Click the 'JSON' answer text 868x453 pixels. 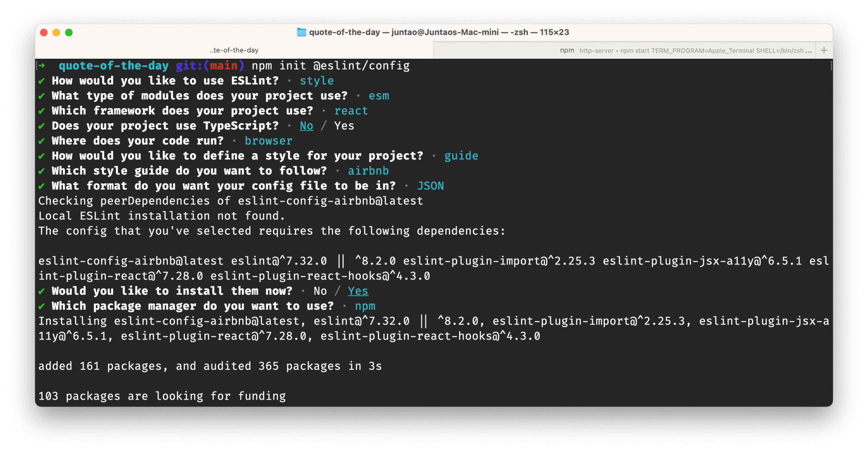click(x=430, y=186)
